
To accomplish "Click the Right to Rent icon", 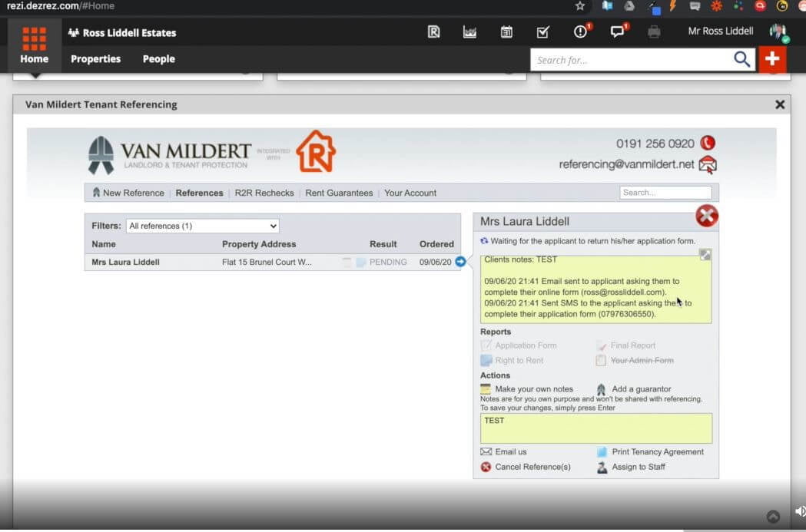I will (x=486, y=360).
